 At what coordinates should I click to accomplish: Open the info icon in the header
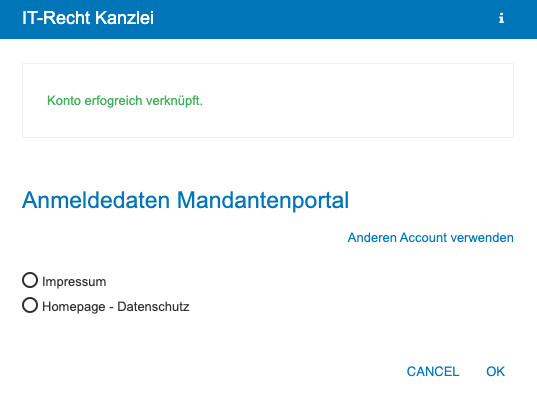pyautogui.click(x=501, y=18)
